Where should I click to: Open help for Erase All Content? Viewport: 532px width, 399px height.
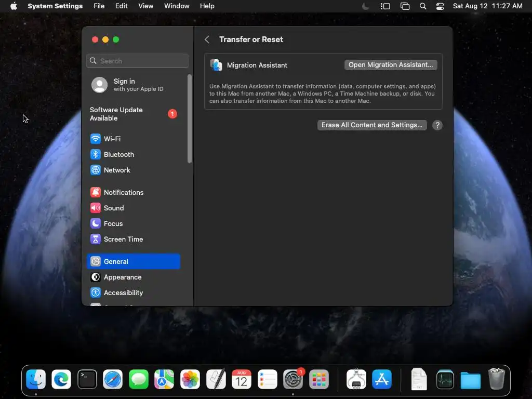click(x=437, y=125)
